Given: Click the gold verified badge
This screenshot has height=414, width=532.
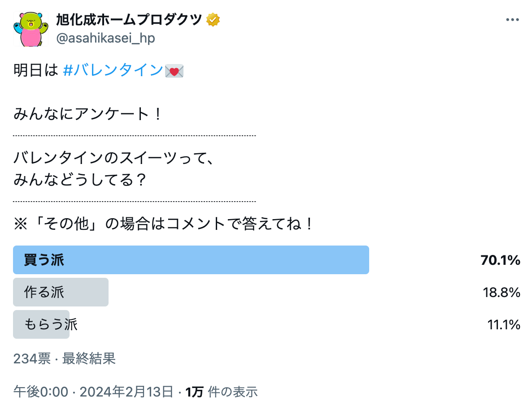Looking at the screenshot, I should pos(213,20).
